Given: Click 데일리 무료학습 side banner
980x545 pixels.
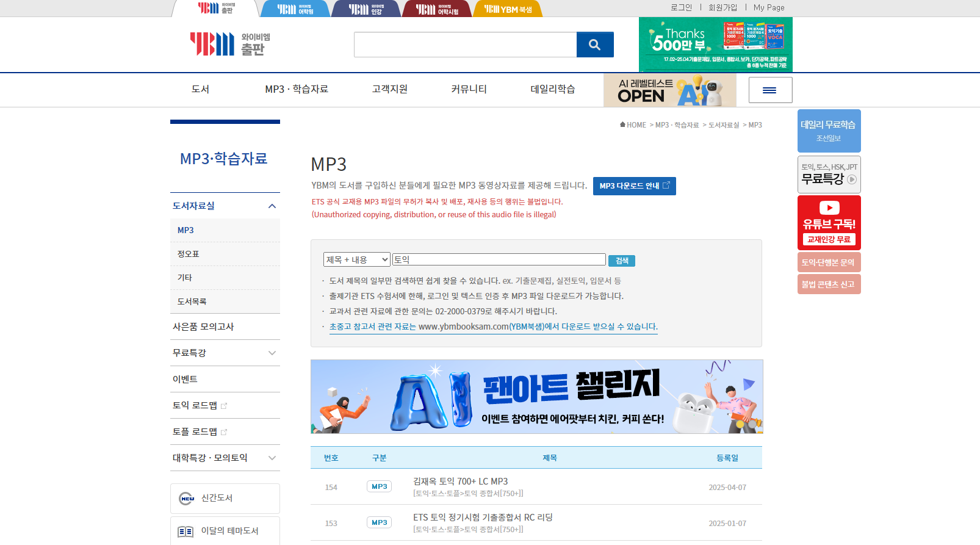Looking at the screenshot, I should [x=829, y=131].
